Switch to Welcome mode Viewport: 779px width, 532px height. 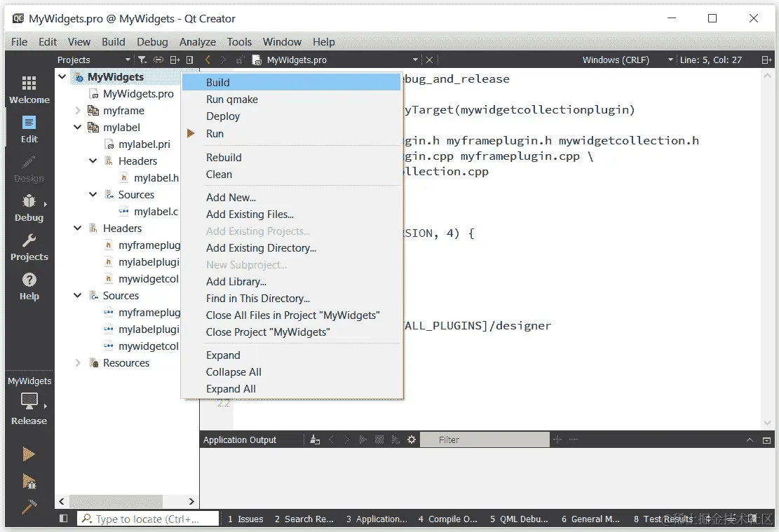29,90
